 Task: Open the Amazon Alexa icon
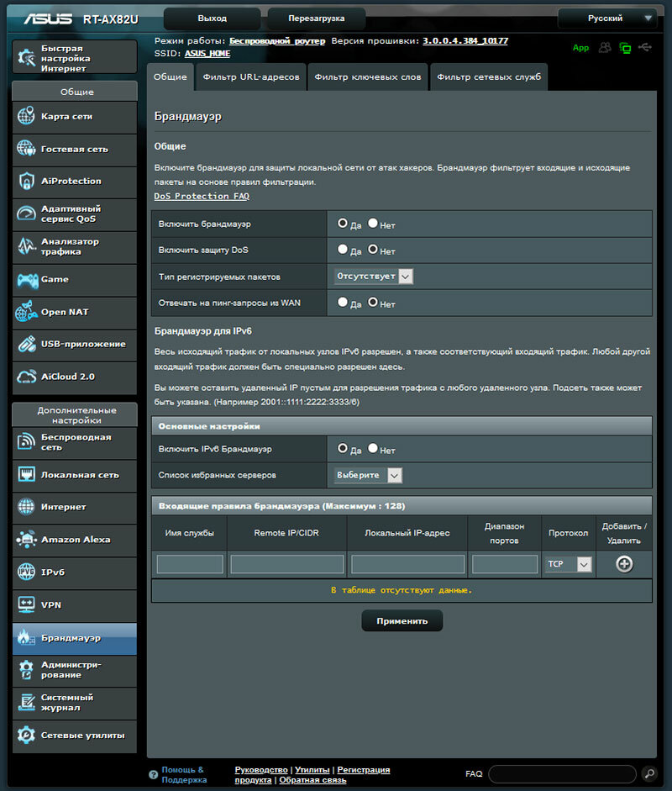click(x=26, y=540)
